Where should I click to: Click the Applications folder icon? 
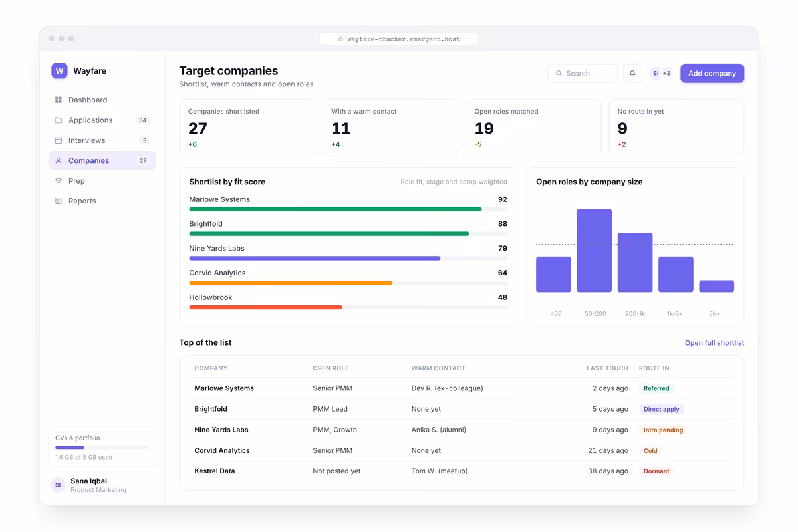(59, 120)
